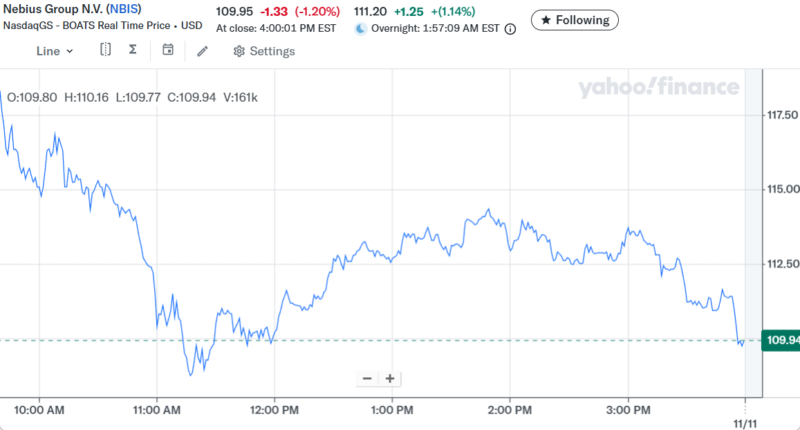Click the overnight price 111.20
The image size is (800, 430).
376,10
